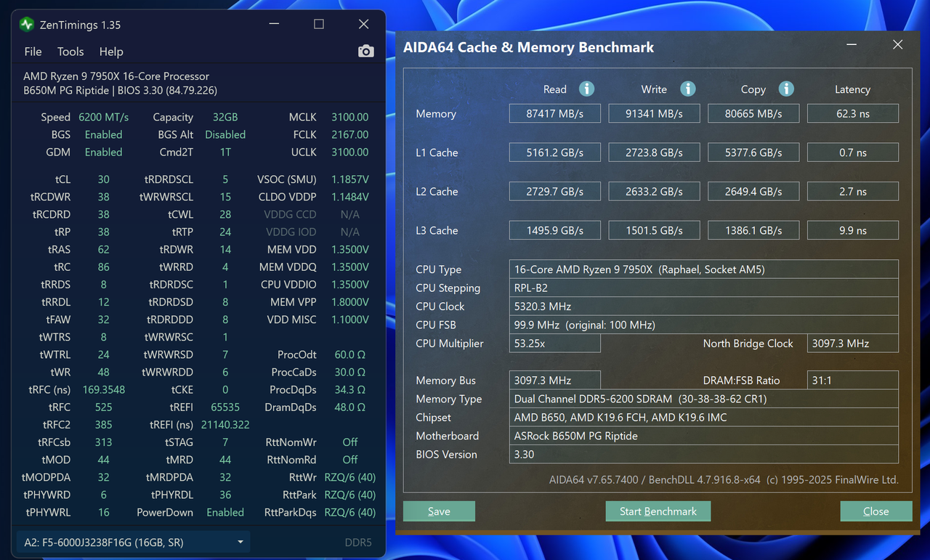Viewport: 930px width, 560px height.
Task: Click the tREFI (ns) value 21140.322
Action: tap(225, 425)
